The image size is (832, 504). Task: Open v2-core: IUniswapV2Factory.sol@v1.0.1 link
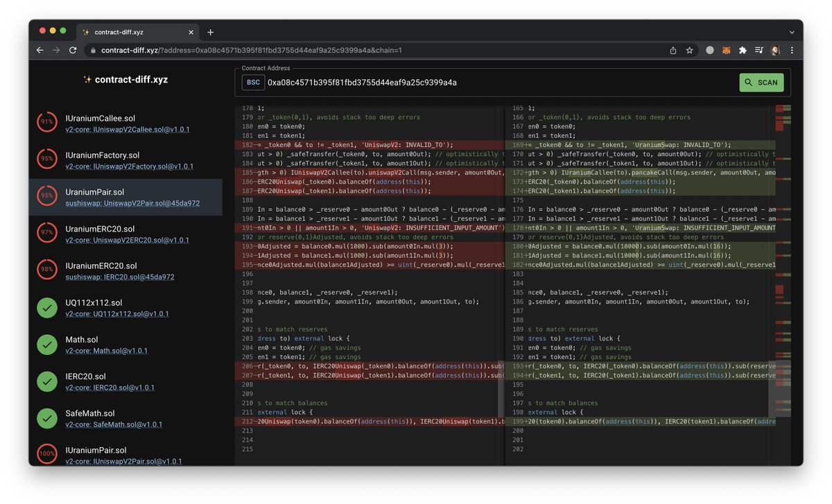[130, 166]
